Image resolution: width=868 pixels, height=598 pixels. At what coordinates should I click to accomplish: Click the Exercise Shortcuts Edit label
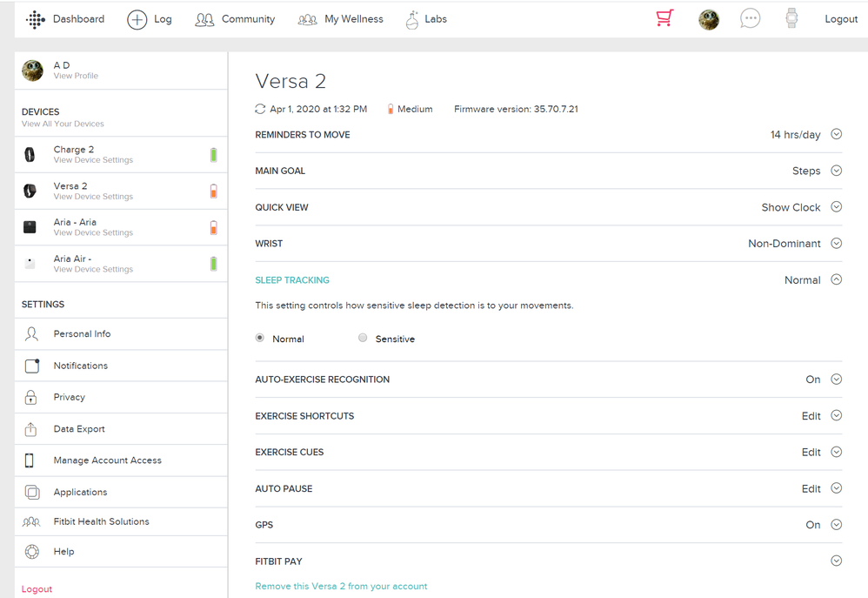coord(811,416)
